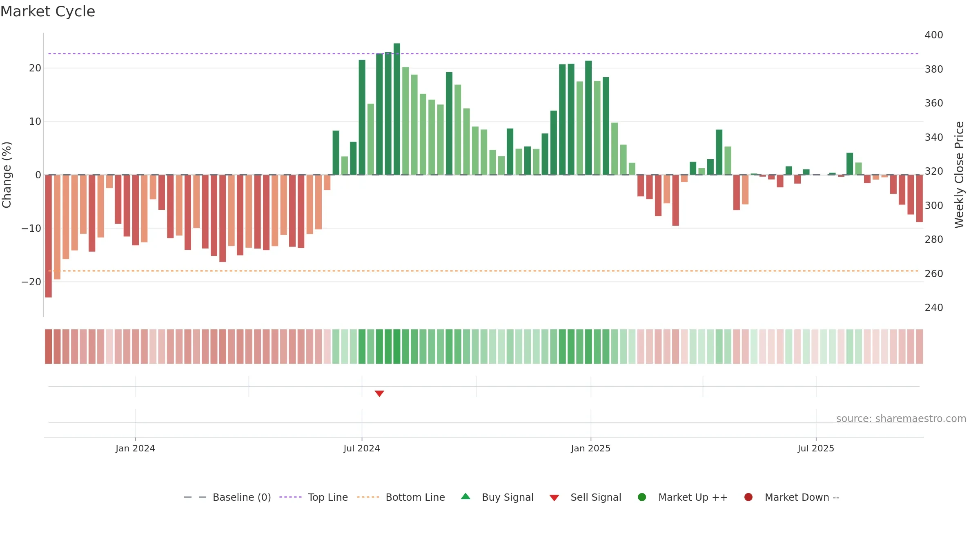
Task: Click the first dark red heat strip cell
Action: [x=49, y=347]
